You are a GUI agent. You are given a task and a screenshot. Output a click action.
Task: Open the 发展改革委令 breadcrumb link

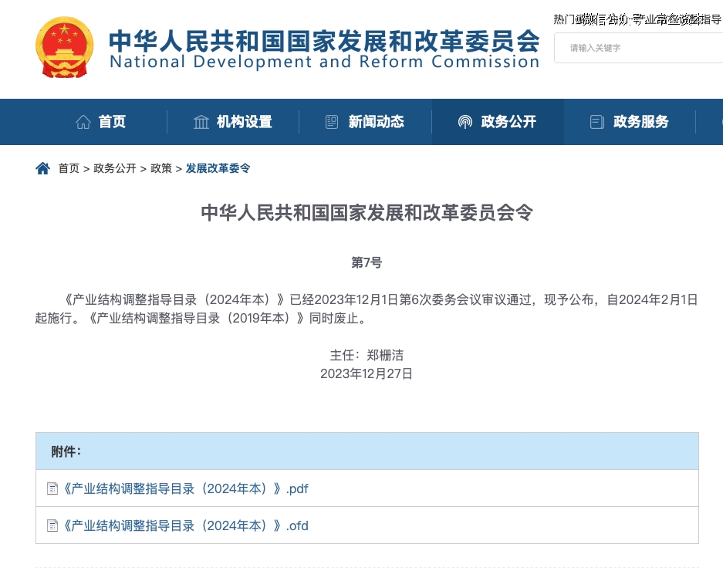point(218,168)
